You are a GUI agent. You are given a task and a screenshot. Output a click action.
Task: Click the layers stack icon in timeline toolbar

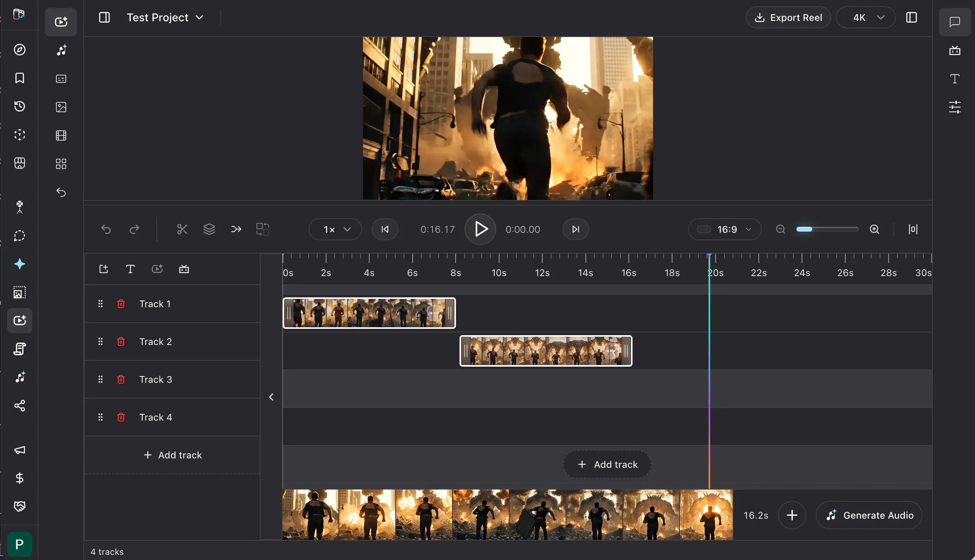pos(209,229)
